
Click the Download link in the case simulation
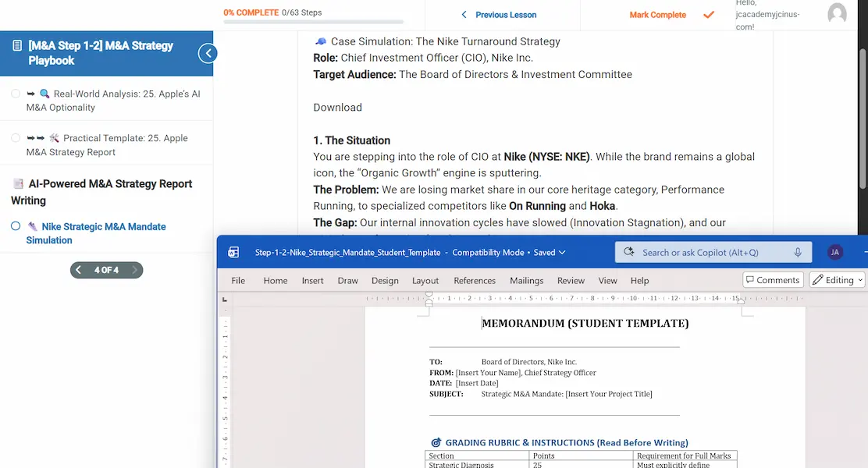pos(337,107)
